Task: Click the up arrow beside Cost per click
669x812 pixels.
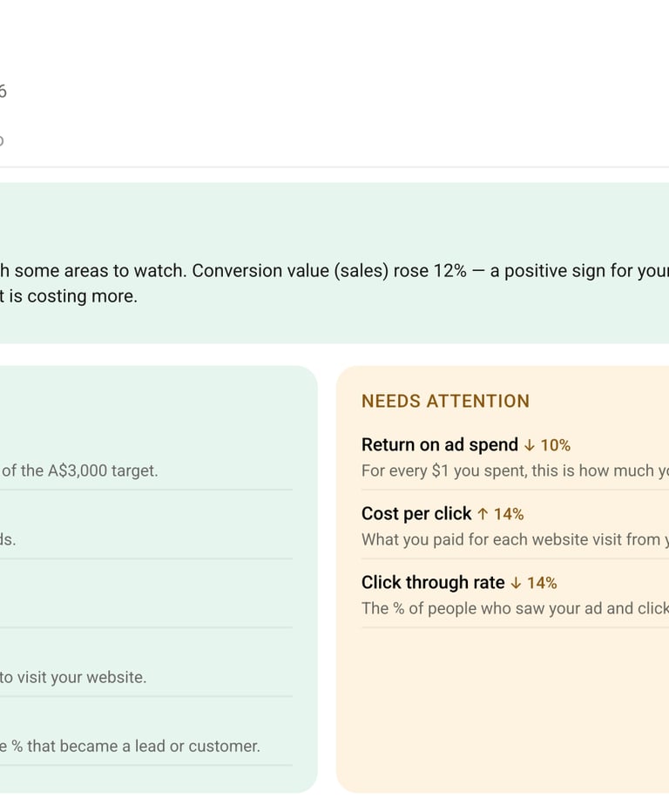Action: (483, 514)
